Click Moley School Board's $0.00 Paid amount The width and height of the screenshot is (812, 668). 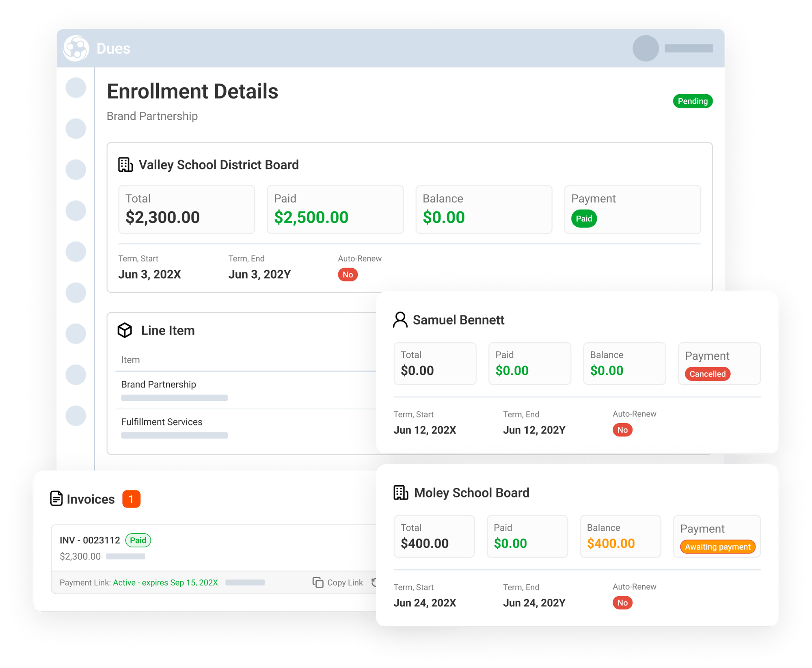click(510, 543)
